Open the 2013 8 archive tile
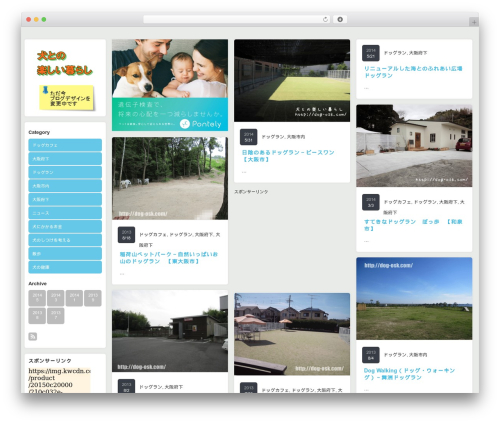Image resolution: width=500 pixels, height=423 pixels. coord(37,316)
